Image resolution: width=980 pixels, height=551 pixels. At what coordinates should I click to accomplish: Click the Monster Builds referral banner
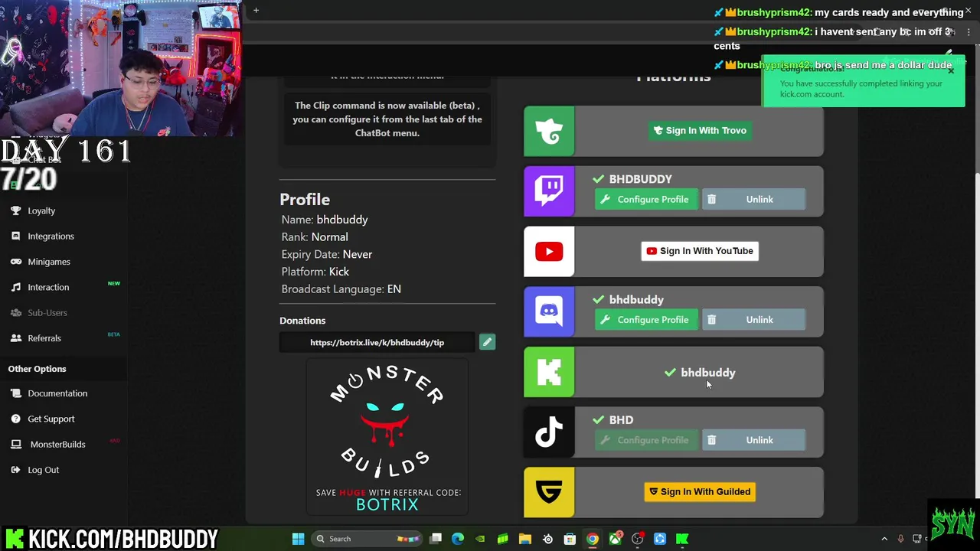click(x=387, y=438)
